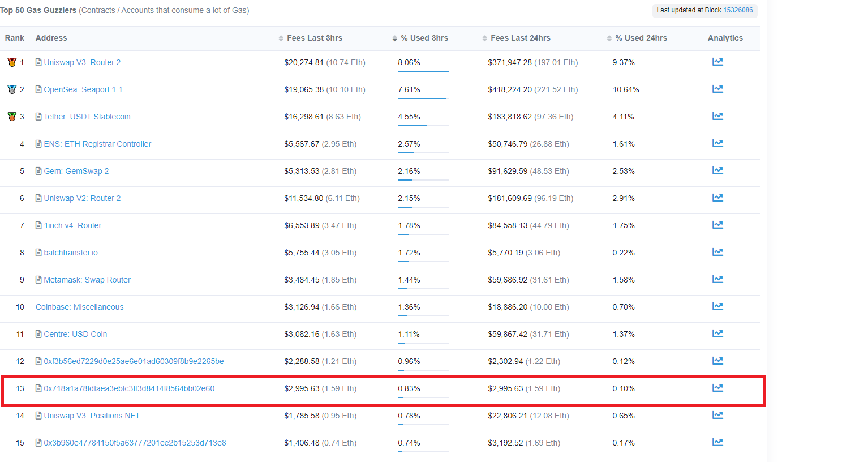The height and width of the screenshot is (462, 868).
Task: Open analytics chart for ENS: ETH Registrar Controller
Action: (717, 143)
